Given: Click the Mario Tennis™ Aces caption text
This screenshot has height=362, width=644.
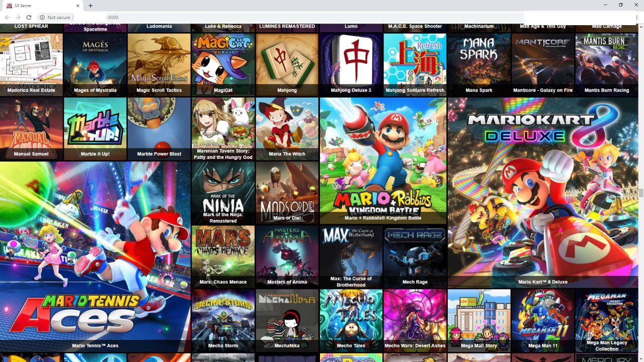Looking at the screenshot, I should 95,346.
